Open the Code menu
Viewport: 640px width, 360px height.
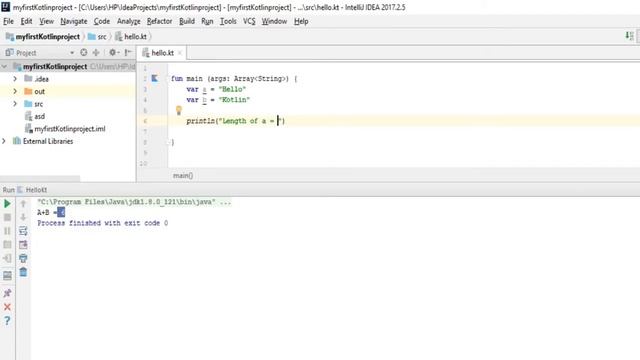click(102, 21)
